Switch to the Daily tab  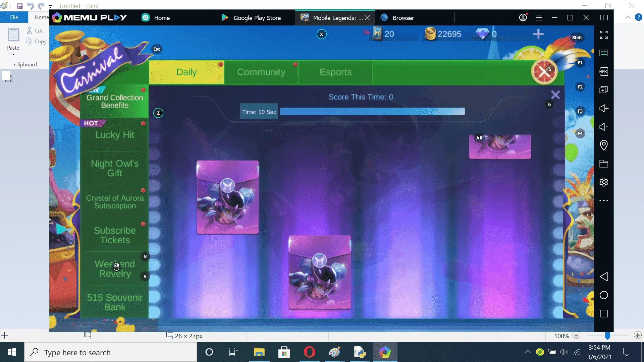click(186, 72)
